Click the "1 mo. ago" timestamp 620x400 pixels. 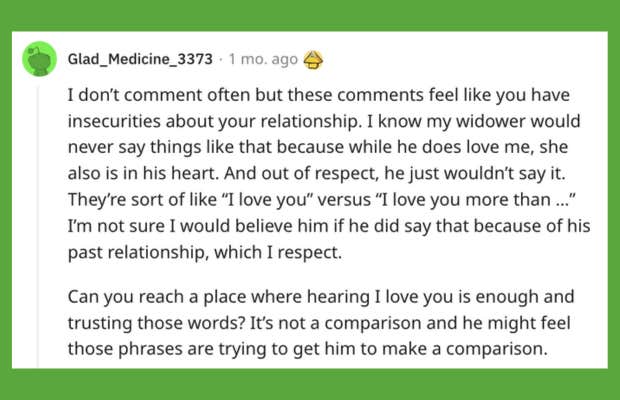(263, 60)
